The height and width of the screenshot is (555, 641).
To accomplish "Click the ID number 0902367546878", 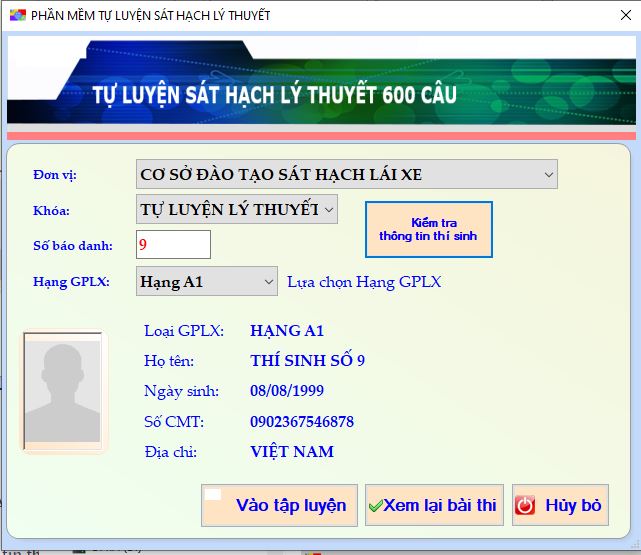I will tap(302, 422).
